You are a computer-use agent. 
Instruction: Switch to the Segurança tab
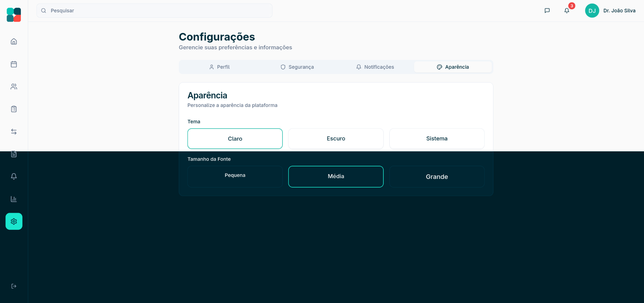(x=297, y=67)
